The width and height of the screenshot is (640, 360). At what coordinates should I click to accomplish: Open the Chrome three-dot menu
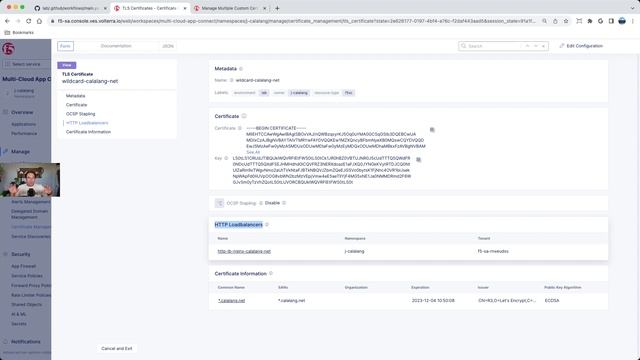633,21
